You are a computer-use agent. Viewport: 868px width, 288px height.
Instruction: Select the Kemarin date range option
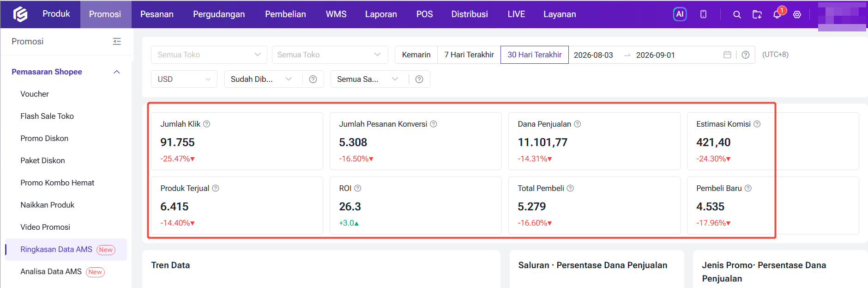[x=416, y=55]
